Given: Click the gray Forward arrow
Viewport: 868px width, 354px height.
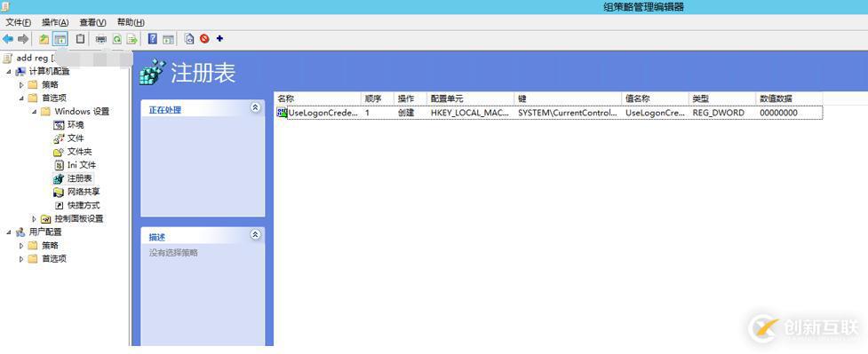Looking at the screenshot, I should (x=23, y=39).
